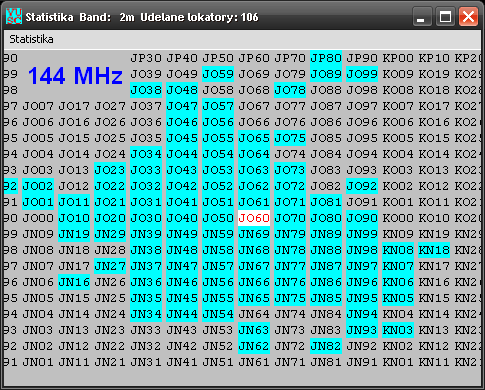
Task: Select the JN27 highlighted locator cell
Action: click(110, 266)
